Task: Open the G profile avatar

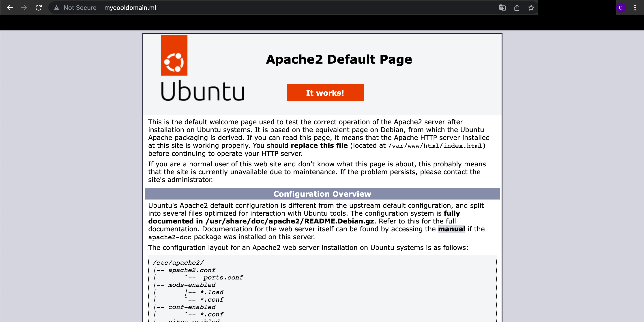Action: [x=620, y=8]
